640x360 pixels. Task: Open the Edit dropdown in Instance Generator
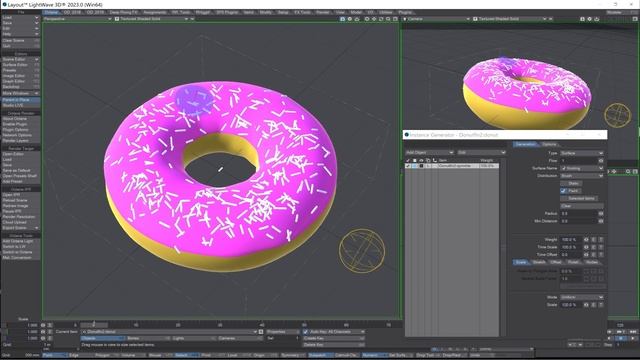[x=481, y=152]
